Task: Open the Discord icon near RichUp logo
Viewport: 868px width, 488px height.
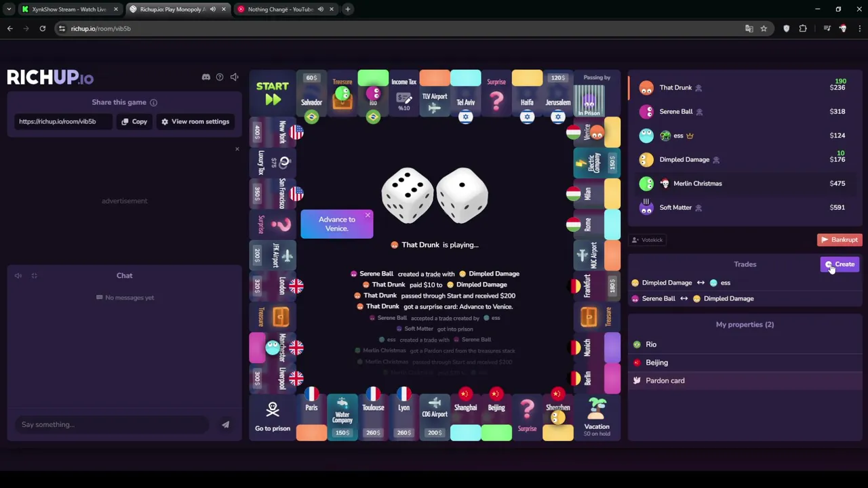Action: tap(205, 77)
